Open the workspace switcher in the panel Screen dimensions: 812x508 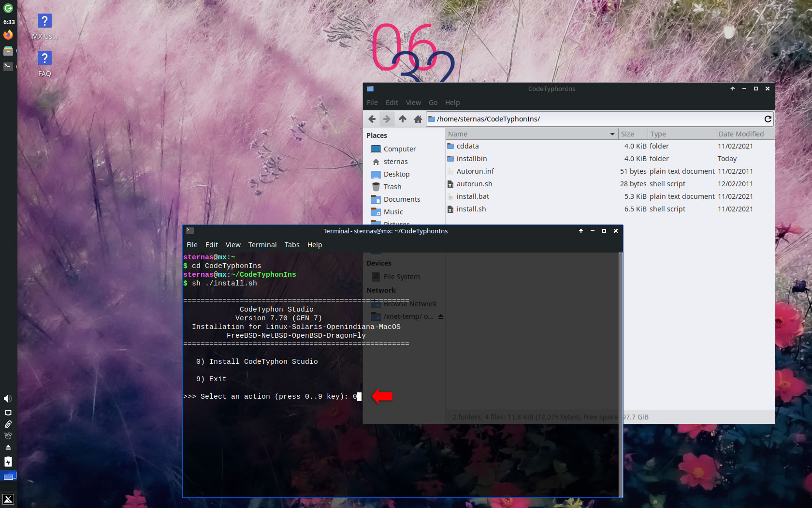(9, 476)
